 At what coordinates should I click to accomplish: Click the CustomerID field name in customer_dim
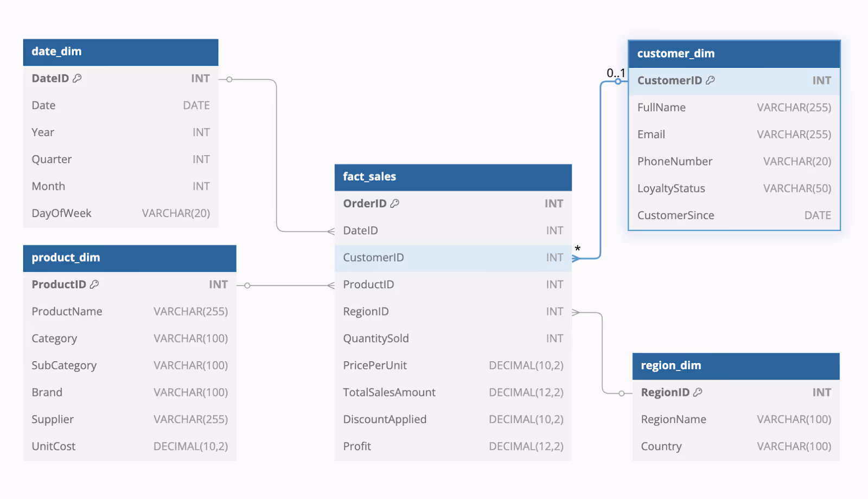point(669,81)
